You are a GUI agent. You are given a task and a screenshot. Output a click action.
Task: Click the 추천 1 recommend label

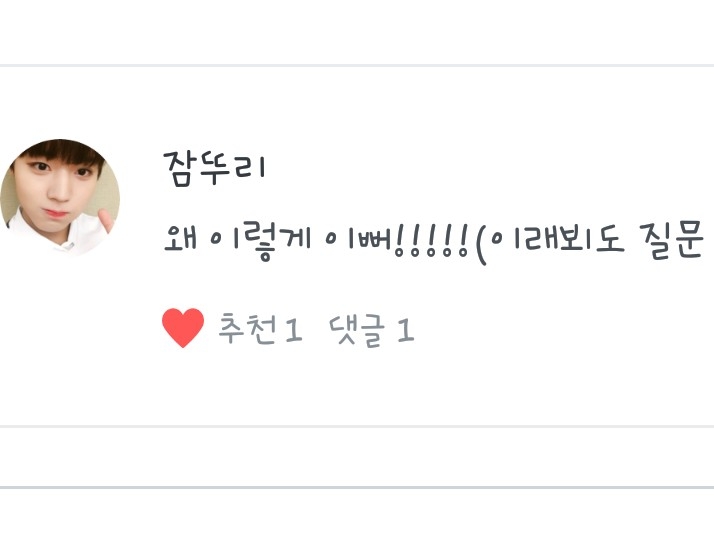(260, 329)
